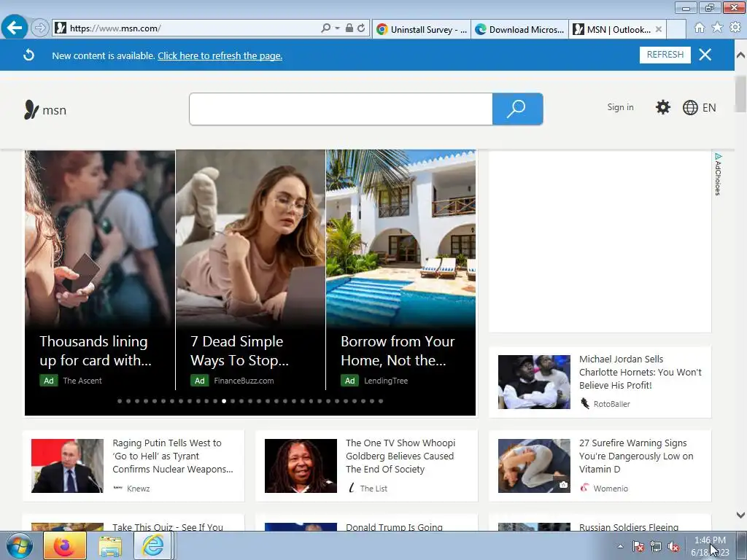Viewport: 747px width, 560px height.
Task: Open 'Take This Quiz' article headline
Action: [x=168, y=526]
